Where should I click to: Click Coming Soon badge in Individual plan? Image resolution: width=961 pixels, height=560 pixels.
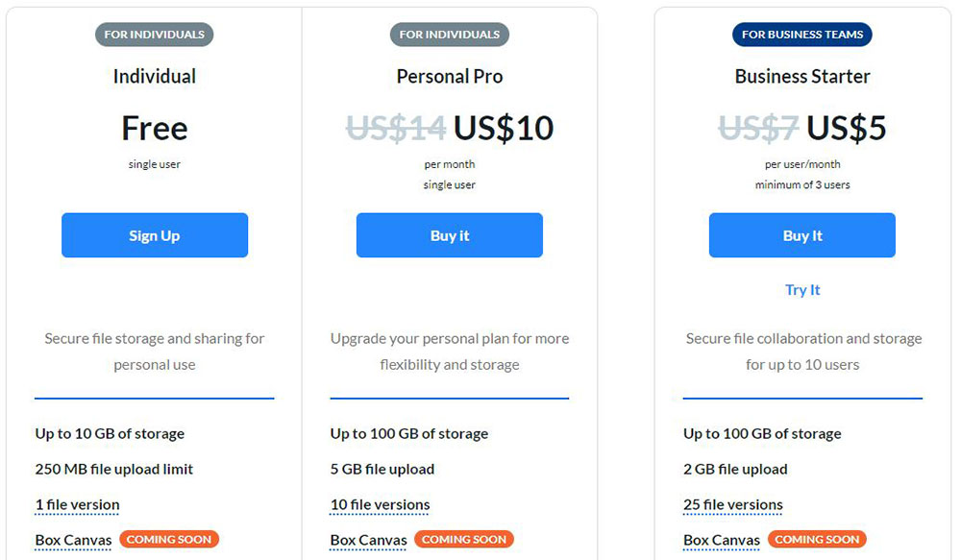tap(169, 540)
